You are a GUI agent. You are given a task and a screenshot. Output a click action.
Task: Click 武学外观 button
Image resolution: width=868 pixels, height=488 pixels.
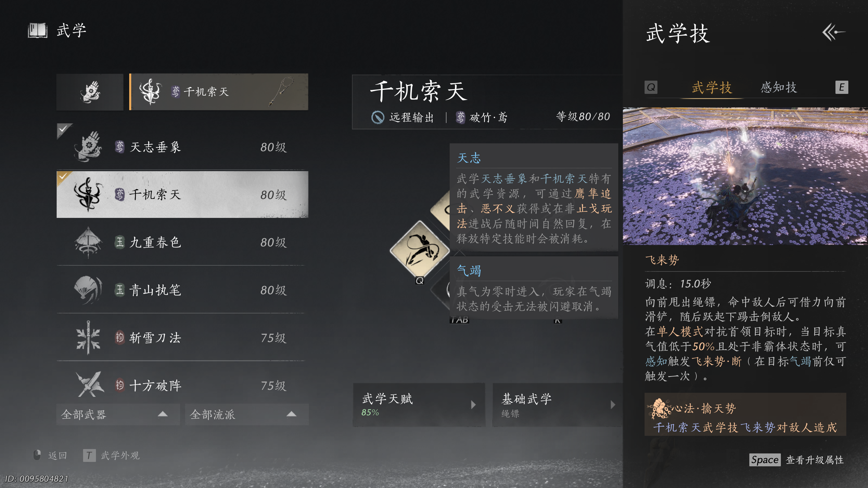tap(112, 455)
